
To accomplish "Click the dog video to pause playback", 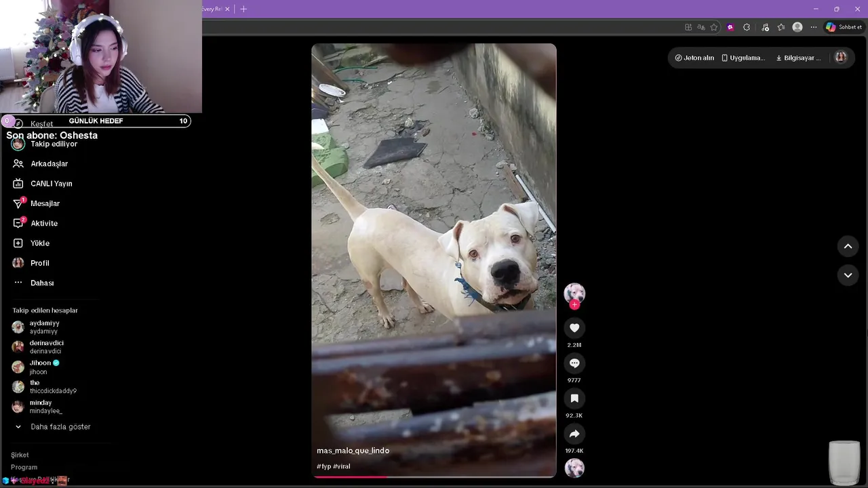I will (x=434, y=260).
